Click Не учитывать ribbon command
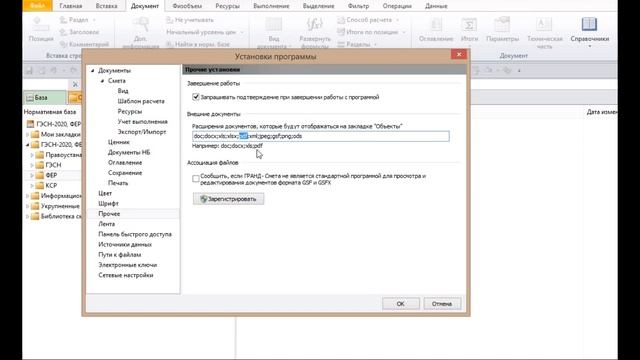This screenshot has height=360, width=640. pos(190,20)
